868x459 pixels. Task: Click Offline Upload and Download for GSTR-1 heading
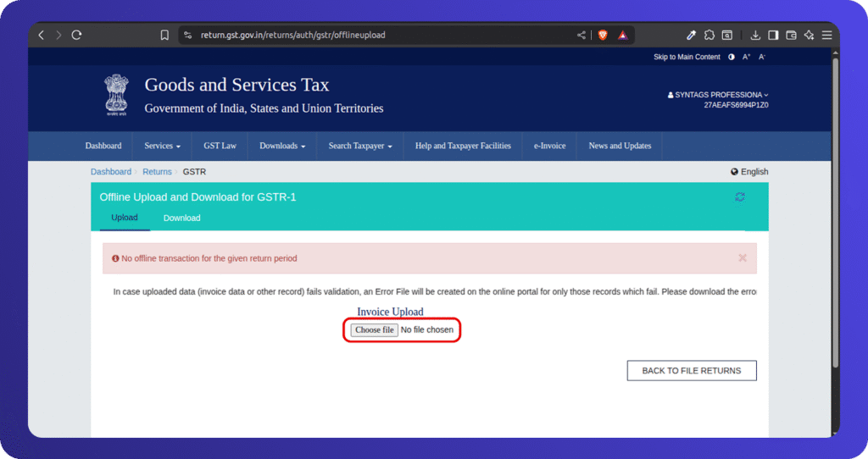pos(198,196)
